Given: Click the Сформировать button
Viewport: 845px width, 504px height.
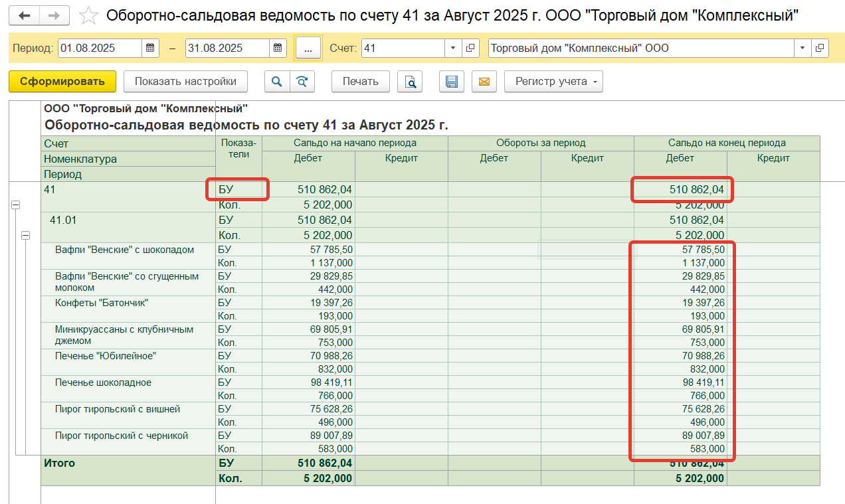Looking at the screenshot, I should point(62,82).
